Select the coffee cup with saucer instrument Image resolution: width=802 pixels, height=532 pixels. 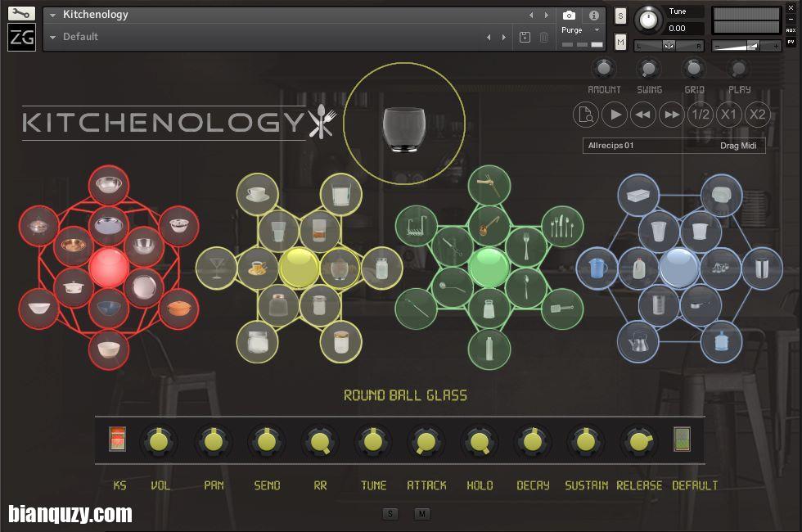[257, 268]
